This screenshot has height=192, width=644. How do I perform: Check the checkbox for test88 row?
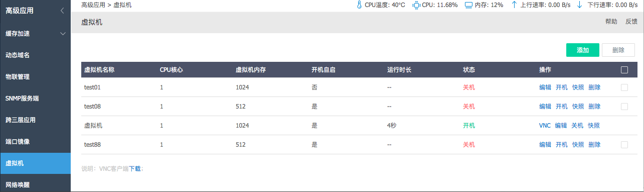tap(624, 145)
